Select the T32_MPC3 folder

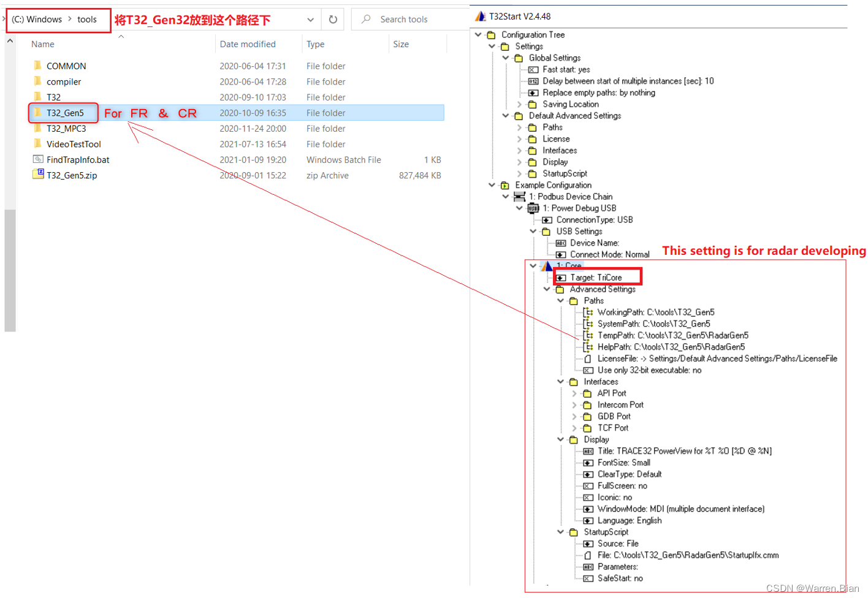pyautogui.click(x=66, y=128)
